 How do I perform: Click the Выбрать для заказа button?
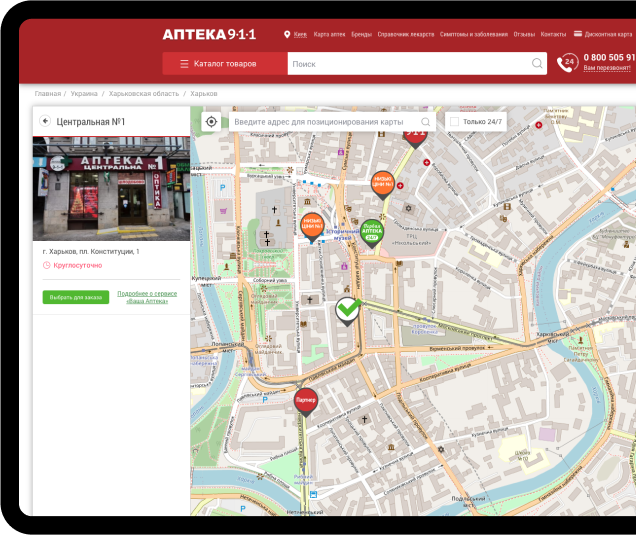point(76,297)
